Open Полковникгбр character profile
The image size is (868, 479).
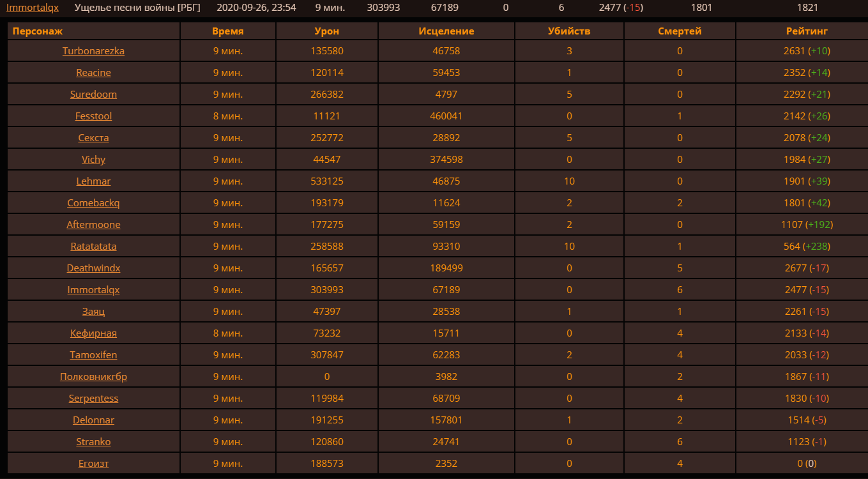pos(93,377)
